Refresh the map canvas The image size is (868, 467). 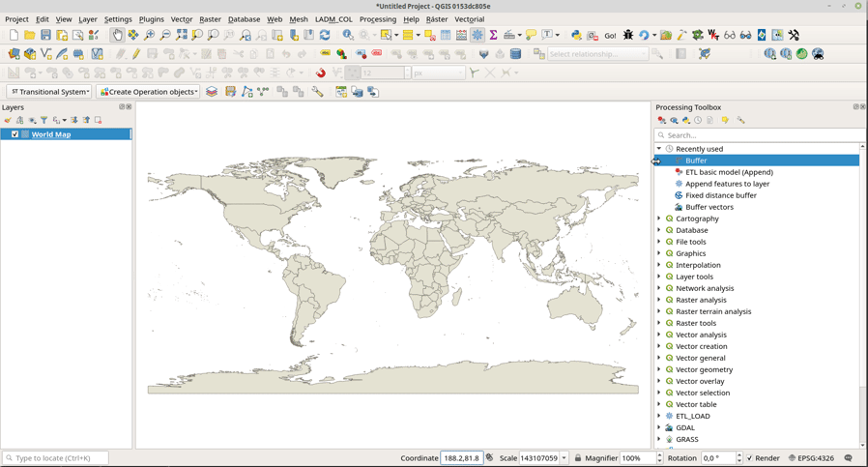(325, 35)
